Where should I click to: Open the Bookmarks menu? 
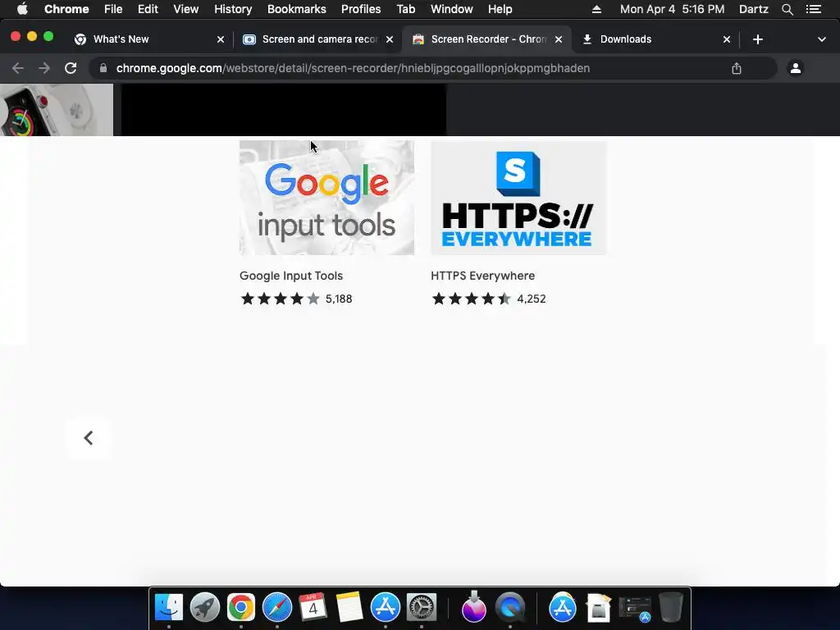[297, 9]
